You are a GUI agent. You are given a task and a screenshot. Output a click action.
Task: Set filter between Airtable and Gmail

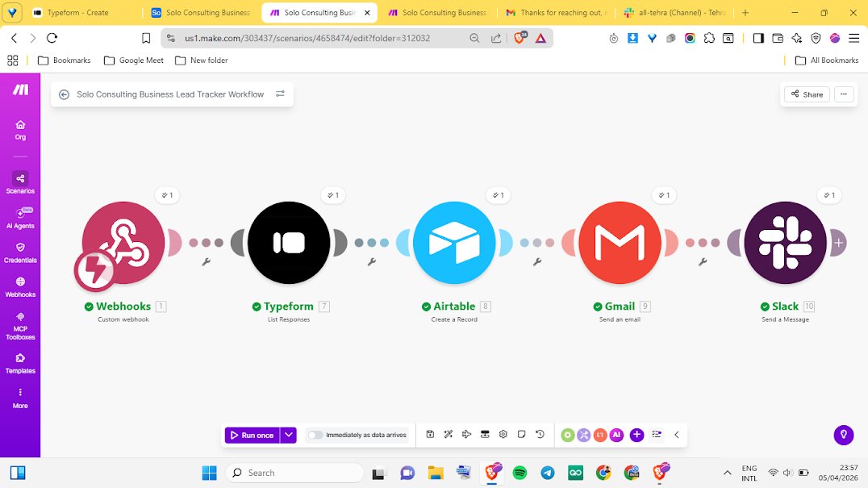pos(537,261)
